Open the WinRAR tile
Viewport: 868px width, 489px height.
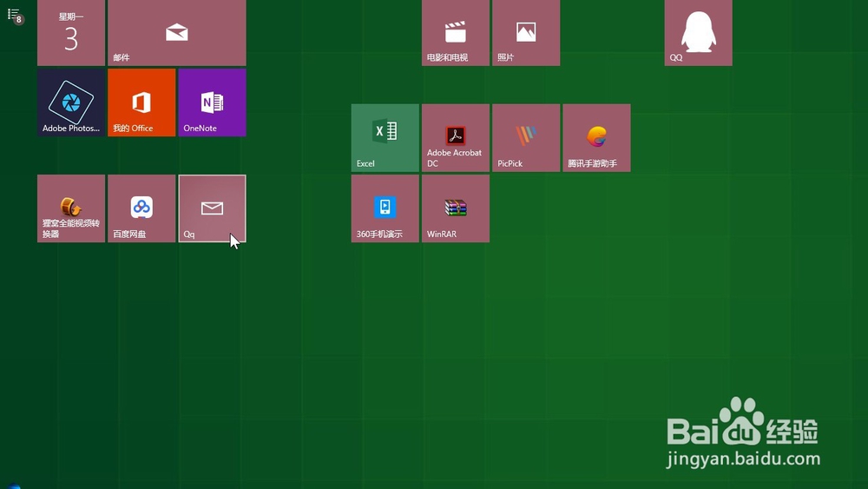[456, 208]
